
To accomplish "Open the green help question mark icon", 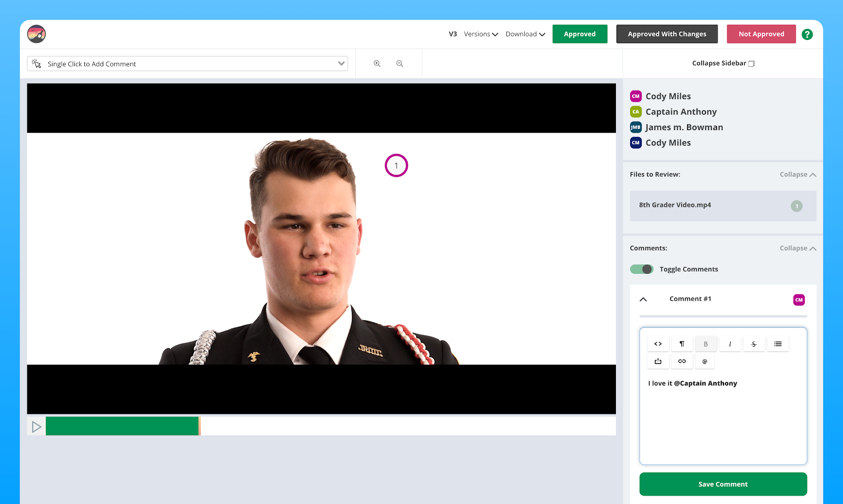I will [x=807, y=34].
